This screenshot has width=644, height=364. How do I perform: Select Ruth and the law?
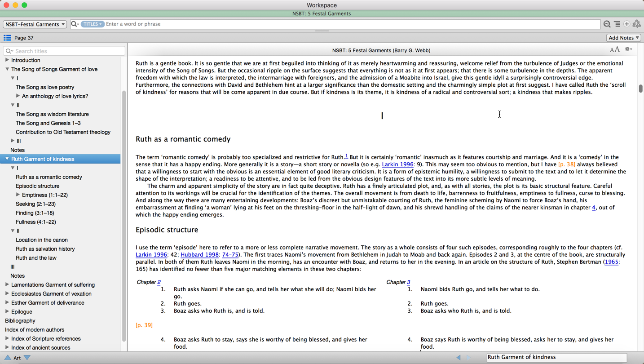tap(36, 258)
